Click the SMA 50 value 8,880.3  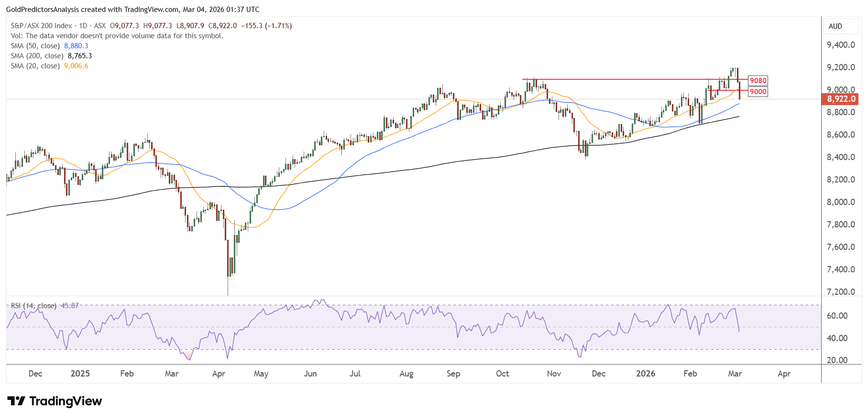76,46
